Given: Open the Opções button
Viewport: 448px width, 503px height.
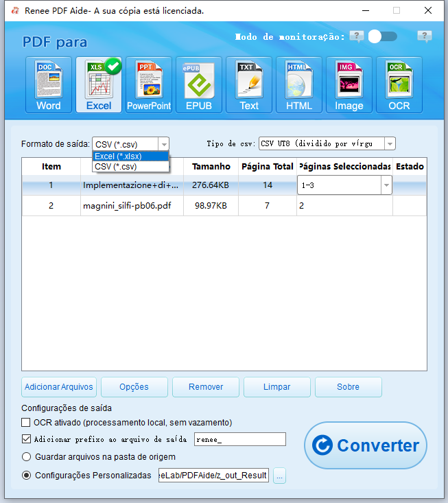Looking at the screenshot, I should 134,387.
